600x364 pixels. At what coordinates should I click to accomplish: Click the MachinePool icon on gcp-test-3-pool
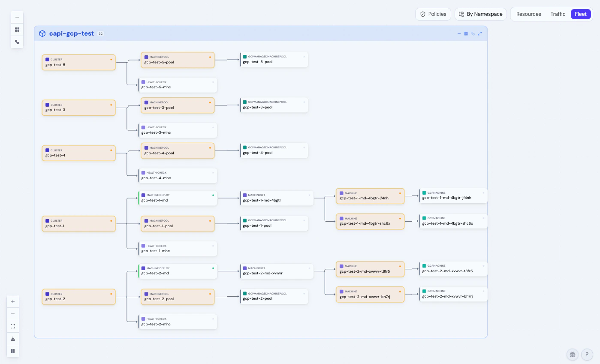click(x=146, y=102)
